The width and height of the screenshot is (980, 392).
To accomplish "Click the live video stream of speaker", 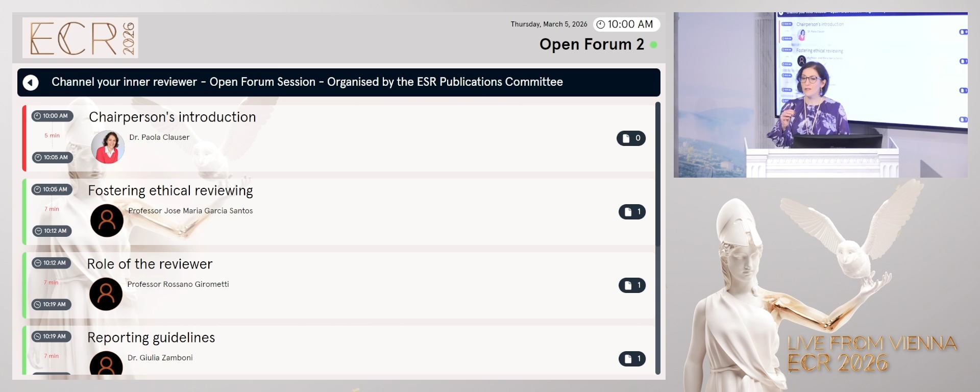I will point(820,95).
